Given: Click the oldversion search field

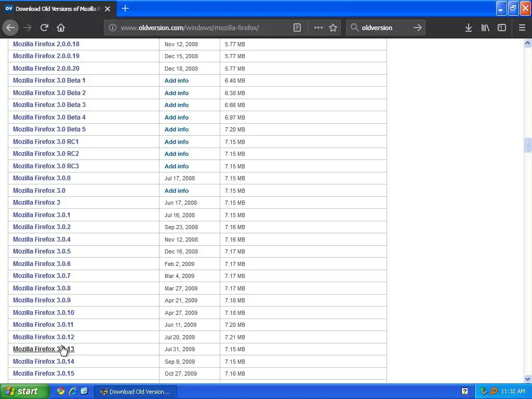Looking at the screenshot, I should click(385, 28).
